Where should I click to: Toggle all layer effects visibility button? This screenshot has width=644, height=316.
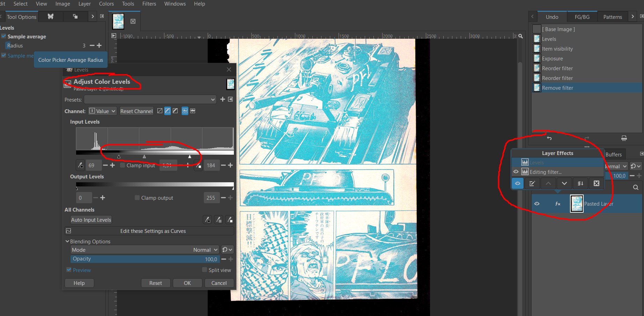click(517, 183)
